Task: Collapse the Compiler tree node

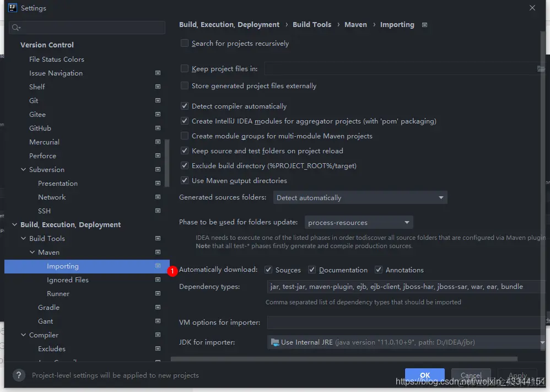Action: 24,335
